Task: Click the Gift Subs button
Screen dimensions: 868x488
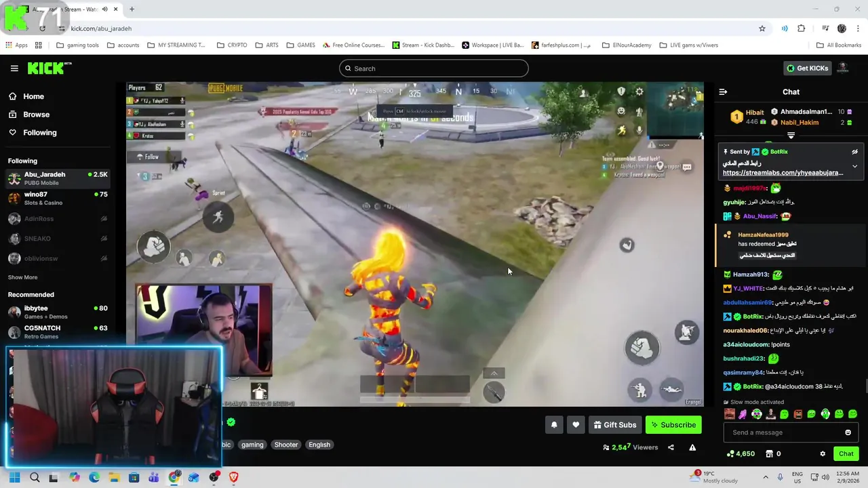Action: click(x=615, y=425)
